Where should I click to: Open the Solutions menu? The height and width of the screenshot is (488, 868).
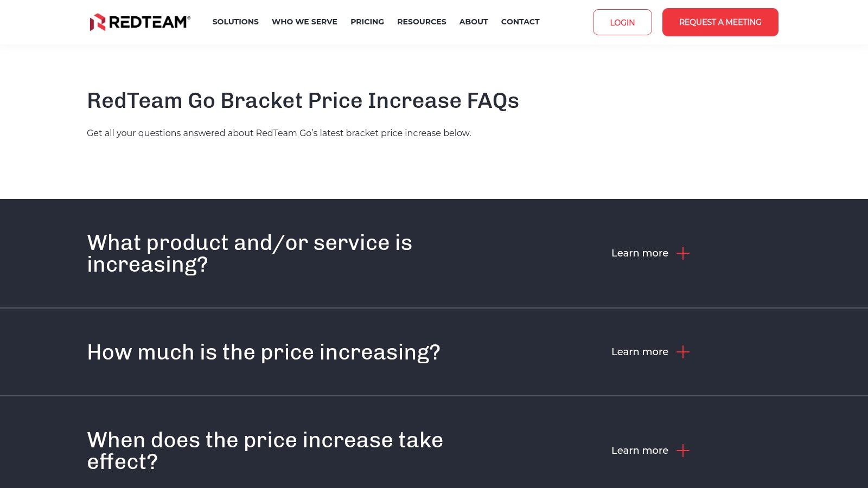pos(235,22)
